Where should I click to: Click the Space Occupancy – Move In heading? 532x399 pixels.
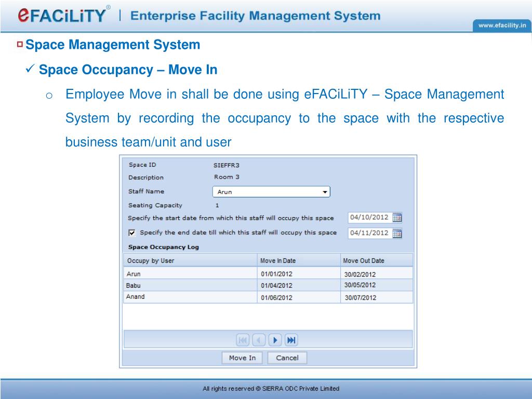click(128, 70)
